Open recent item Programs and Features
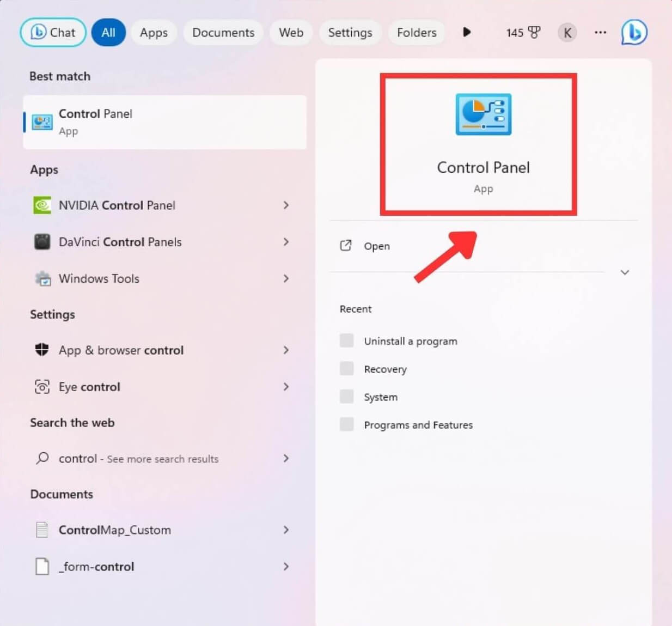This screenshot has width=672, height=626. [418, 425]
